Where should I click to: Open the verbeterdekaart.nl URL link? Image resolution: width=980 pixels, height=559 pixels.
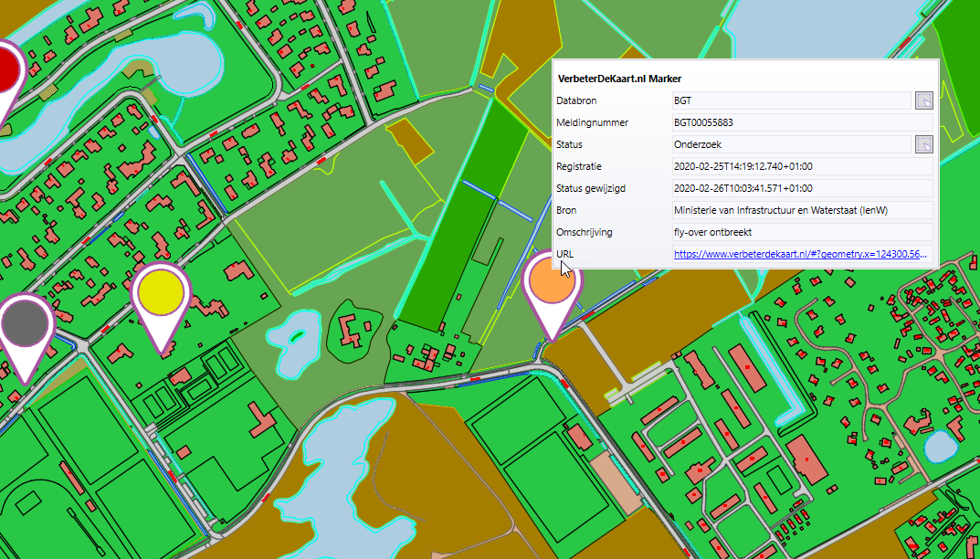click(800, 254)
